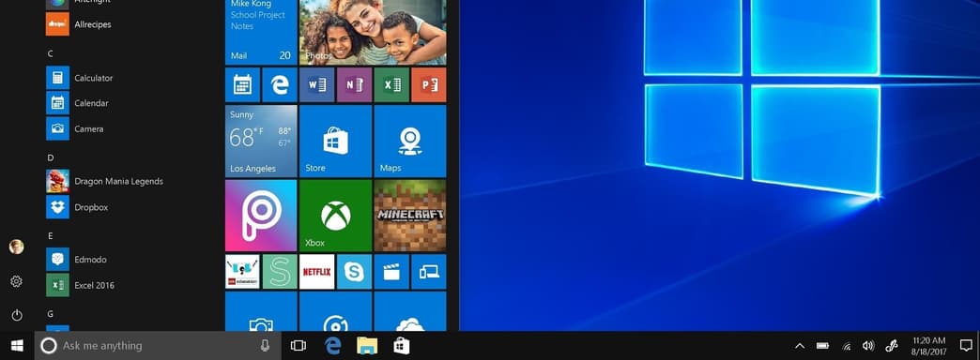Open the green Sway tile
This screenshot has width=980, height=360.
pos(280,271)
